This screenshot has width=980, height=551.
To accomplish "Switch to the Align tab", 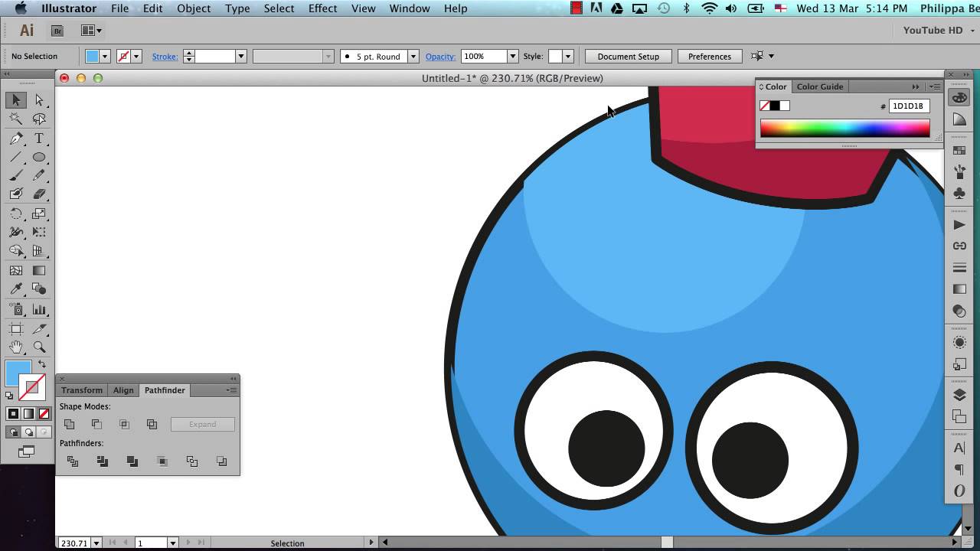I will 123,390.
